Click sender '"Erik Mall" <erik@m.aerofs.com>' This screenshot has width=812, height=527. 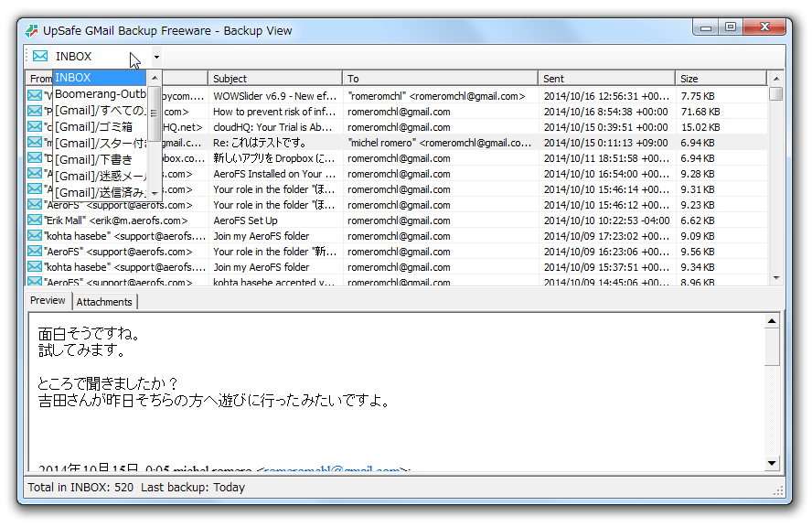[116, 220]
